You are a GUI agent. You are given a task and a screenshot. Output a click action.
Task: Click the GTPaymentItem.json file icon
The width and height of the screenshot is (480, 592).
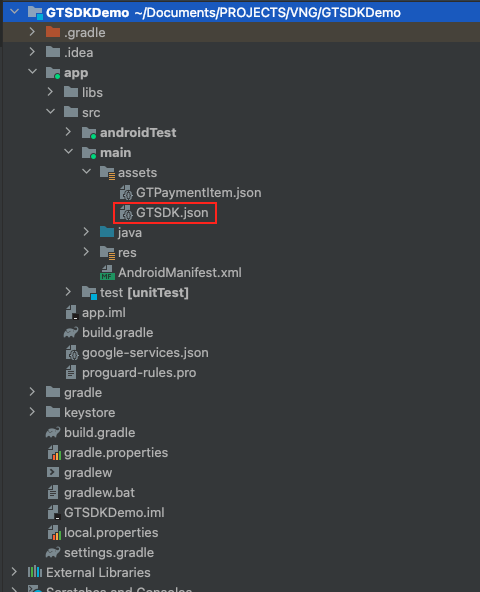click(126, 193)
